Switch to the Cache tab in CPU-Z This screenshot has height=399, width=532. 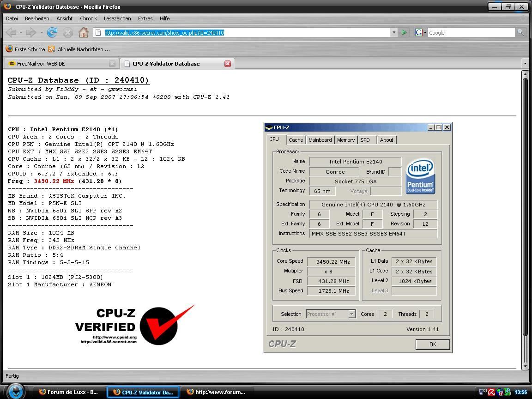click(296, 140)
